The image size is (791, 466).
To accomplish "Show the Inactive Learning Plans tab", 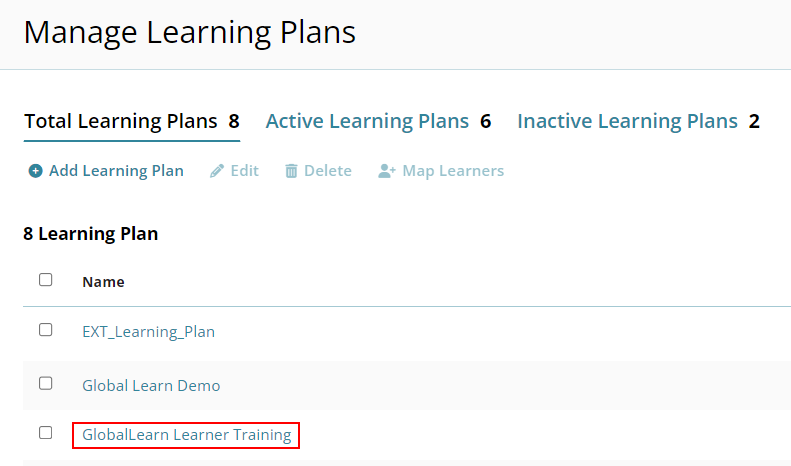I will [639, 121].
